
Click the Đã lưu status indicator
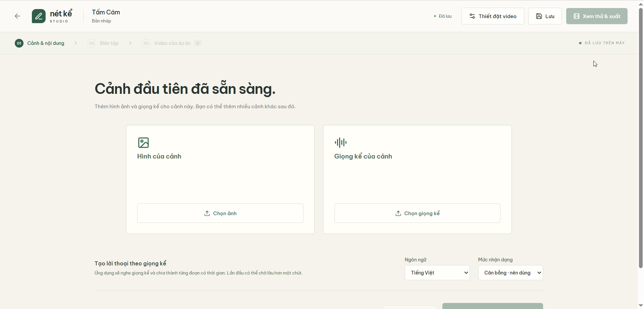pyautogui.click(x=443, y=16)
